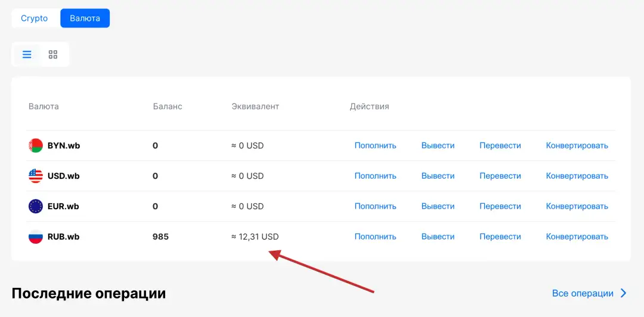Select the Валюта tab
644x317 pixels.
pyautogui.click(x=85, y=18)
